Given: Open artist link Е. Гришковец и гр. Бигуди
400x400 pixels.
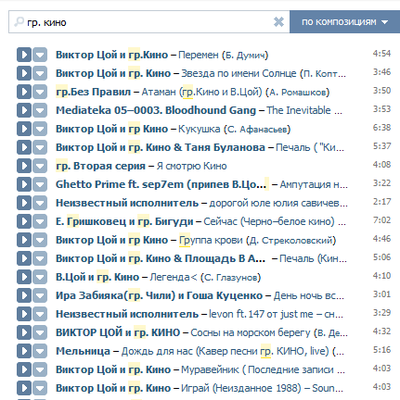Looking at the screenshot, I should 124,221.
